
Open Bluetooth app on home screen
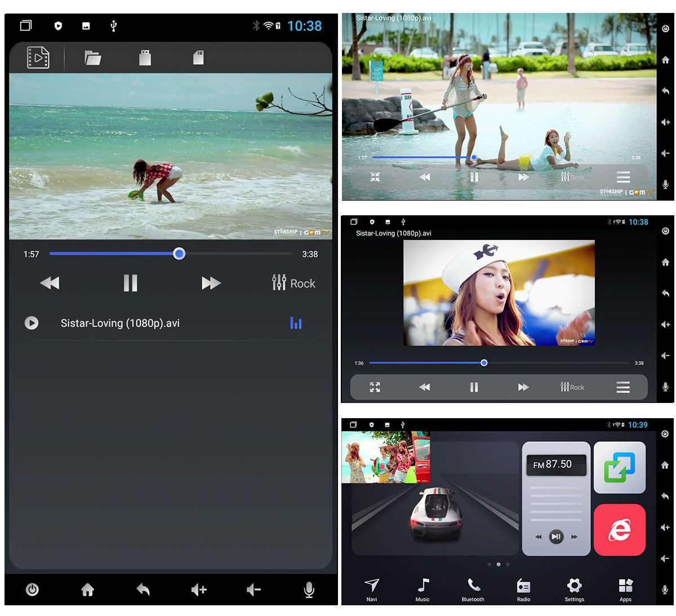pos(473,590)
